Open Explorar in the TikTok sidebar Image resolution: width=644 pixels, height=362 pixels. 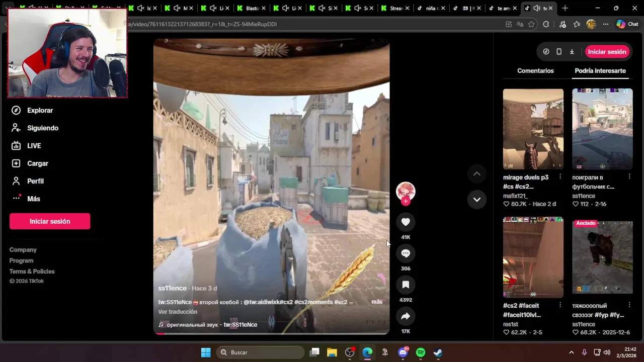(x=32, y=110)
